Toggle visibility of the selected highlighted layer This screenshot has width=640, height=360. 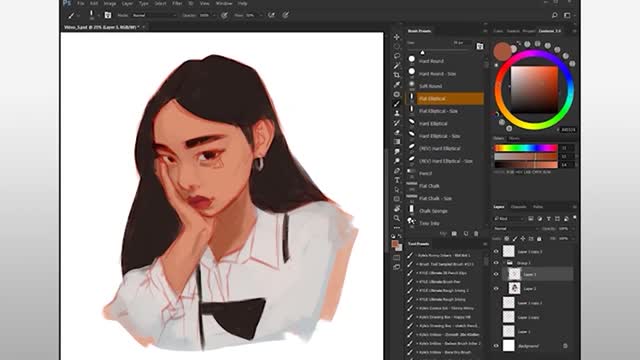pos(496,274)
